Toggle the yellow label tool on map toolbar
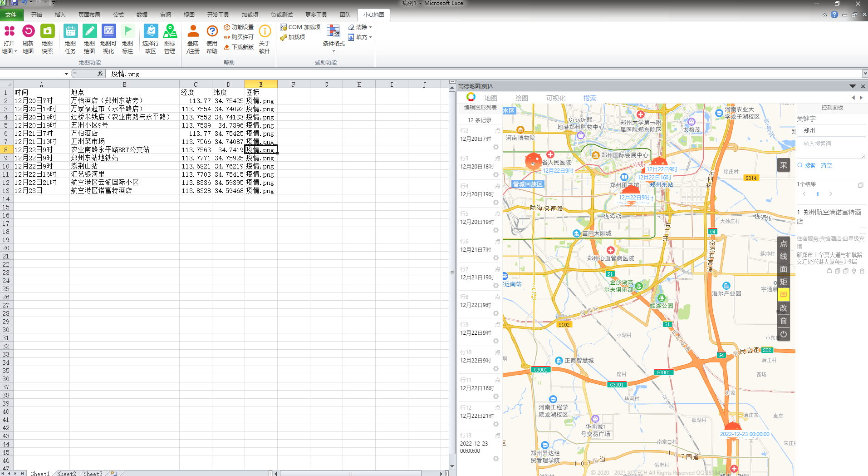This screenshot has height=476, width=868. [x=784, y=295]
